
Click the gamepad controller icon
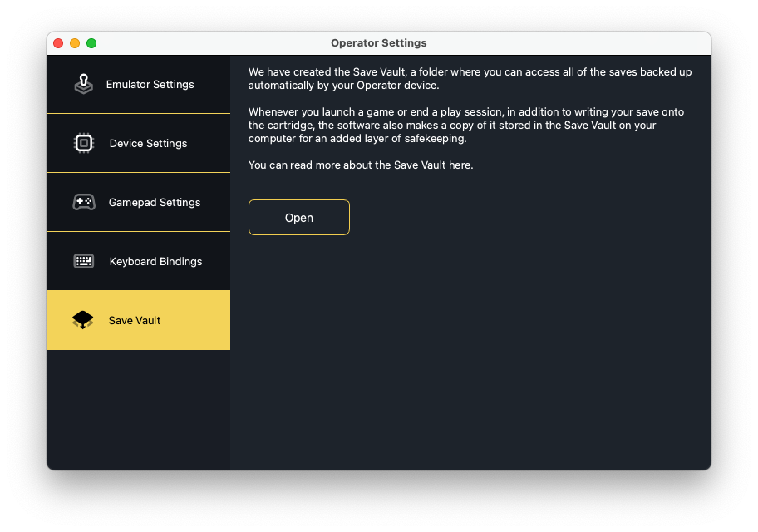pyautogui.click(x=84, y=202)
